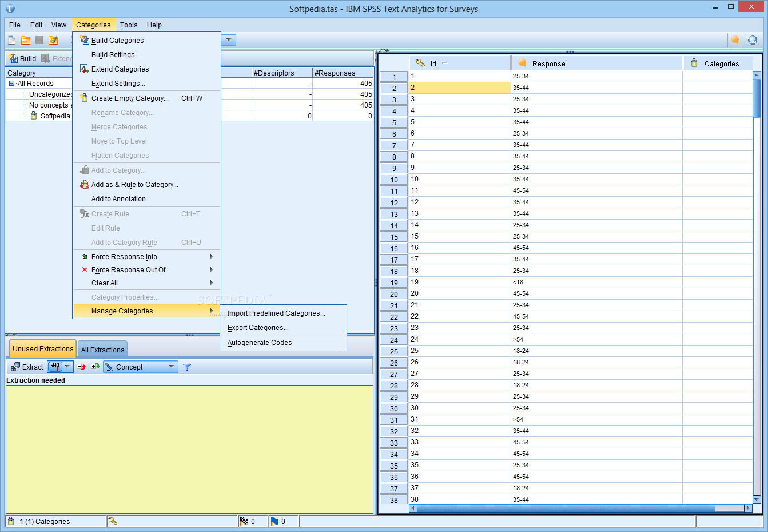Click the expand-all green arrow icon

click(x=95, y=367)
